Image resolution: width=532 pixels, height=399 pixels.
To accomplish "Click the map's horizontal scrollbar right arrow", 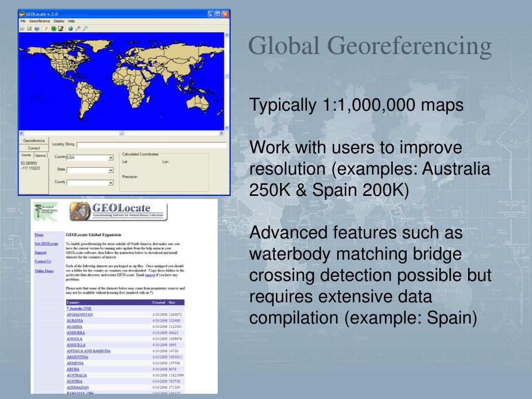I will (221, 134).
